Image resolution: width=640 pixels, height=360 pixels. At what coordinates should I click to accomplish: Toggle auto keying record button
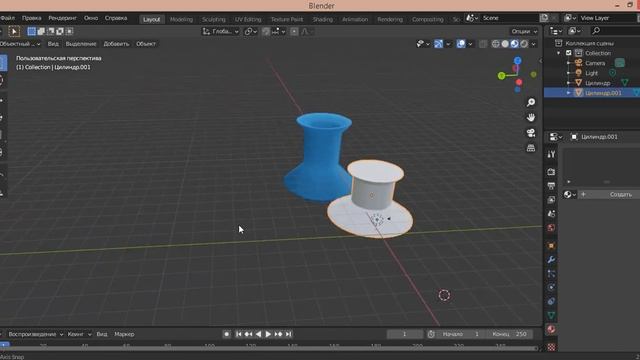coord(227,334)
